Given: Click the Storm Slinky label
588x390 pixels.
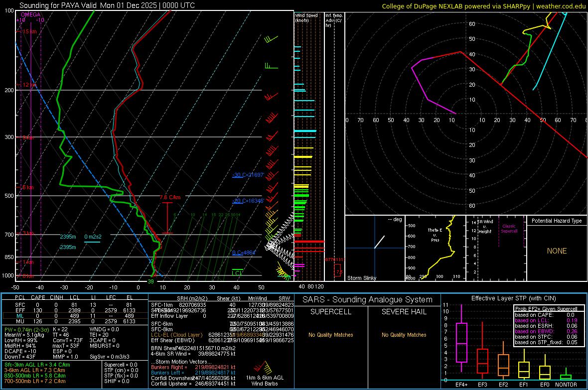Looking at the screenshot, I should 361,278.
